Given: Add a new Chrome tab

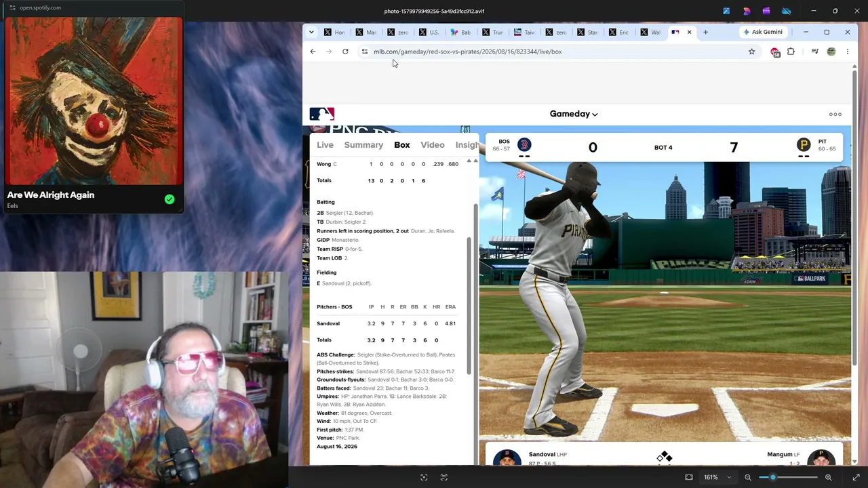Looking at the screenshot, I should tap(705, 32).
